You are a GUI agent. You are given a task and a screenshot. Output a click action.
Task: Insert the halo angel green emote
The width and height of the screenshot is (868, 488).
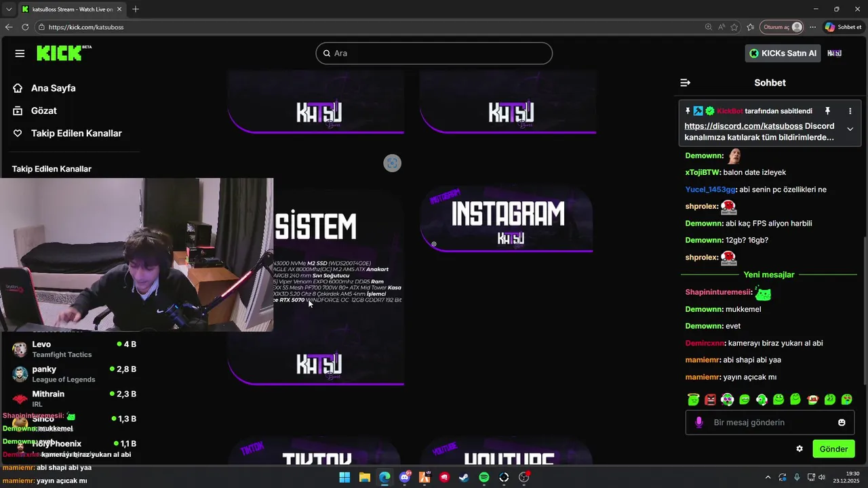pos(693,399)
